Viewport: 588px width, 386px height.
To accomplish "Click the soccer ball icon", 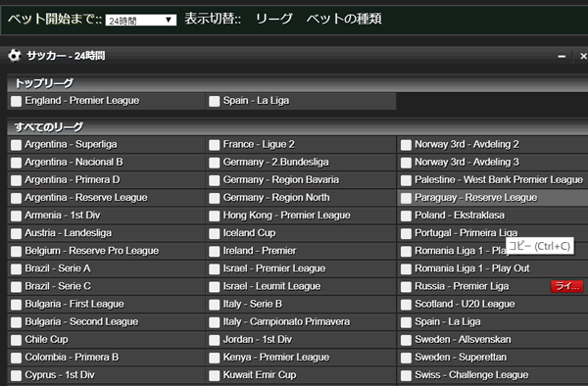I will [15, 56].
